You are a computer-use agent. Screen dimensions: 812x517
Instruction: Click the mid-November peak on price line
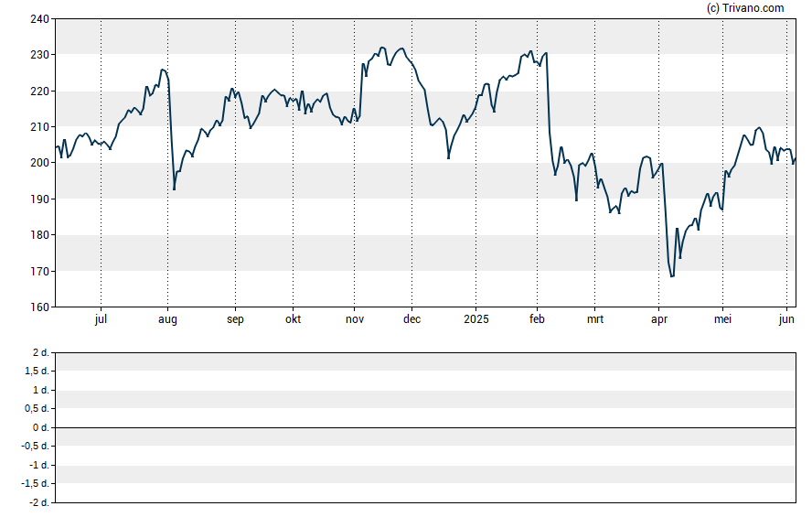(382, 48)
